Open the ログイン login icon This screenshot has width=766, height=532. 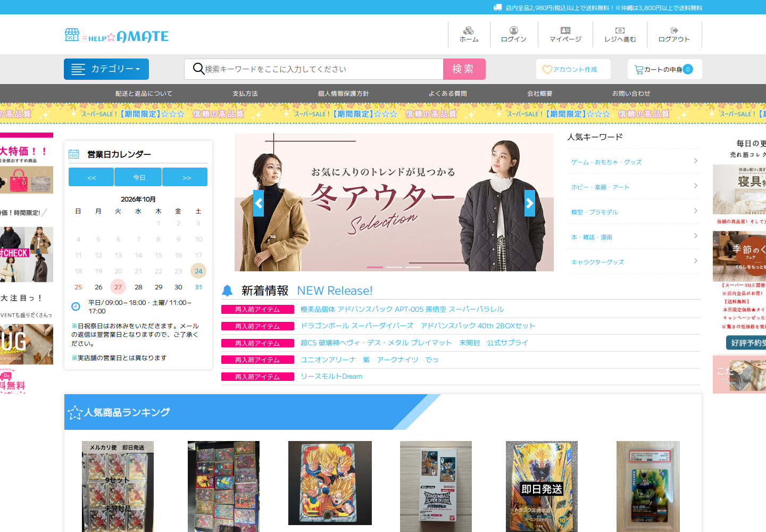pos(514,30)
